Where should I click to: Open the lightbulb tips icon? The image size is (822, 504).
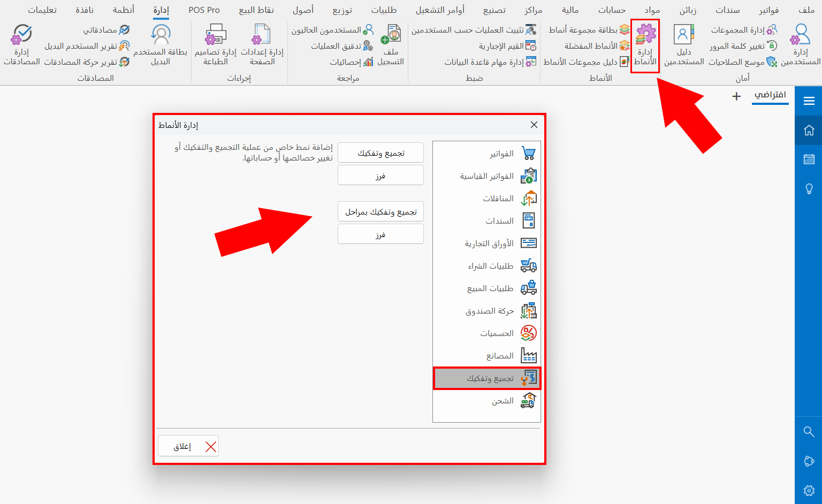pos(809,188)
